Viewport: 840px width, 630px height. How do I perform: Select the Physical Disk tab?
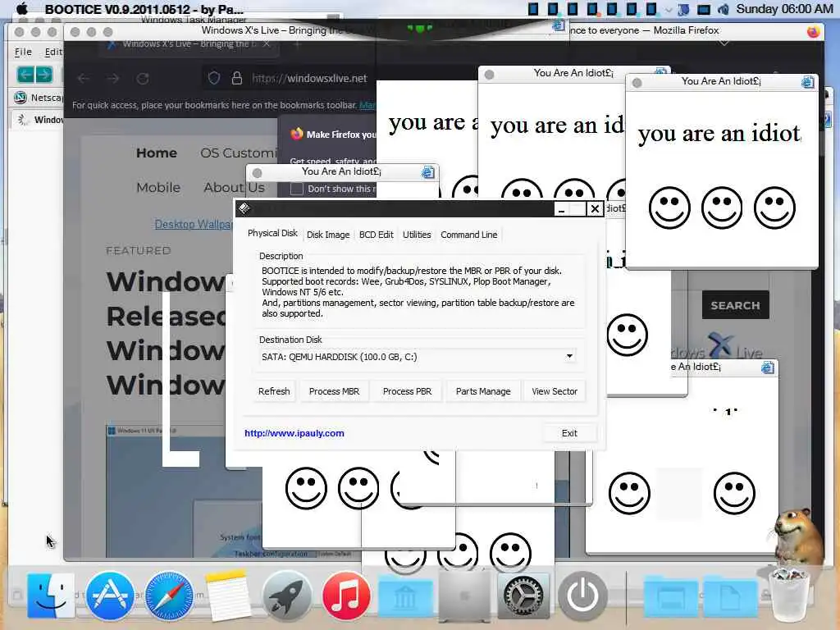(x=272, y=233)
